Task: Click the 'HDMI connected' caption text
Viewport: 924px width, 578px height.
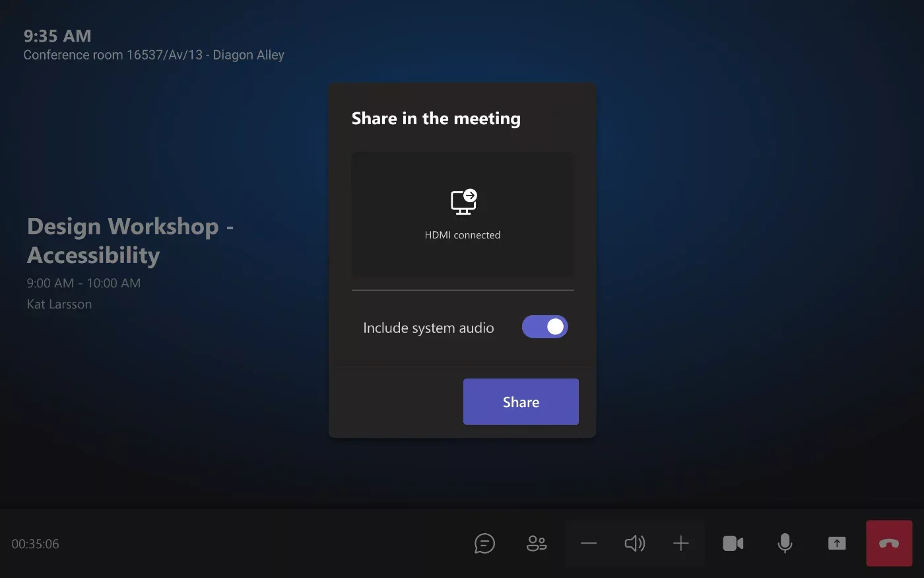Action: point(463,235)
